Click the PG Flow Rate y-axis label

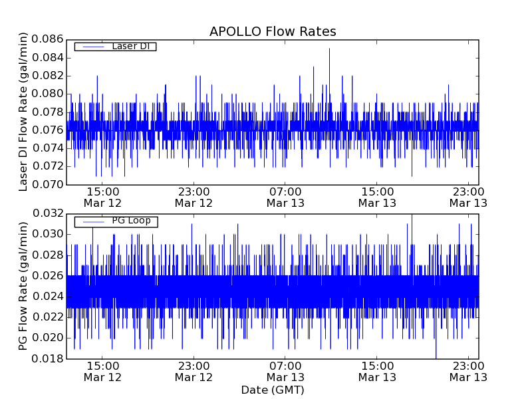[x=23, y=286]
